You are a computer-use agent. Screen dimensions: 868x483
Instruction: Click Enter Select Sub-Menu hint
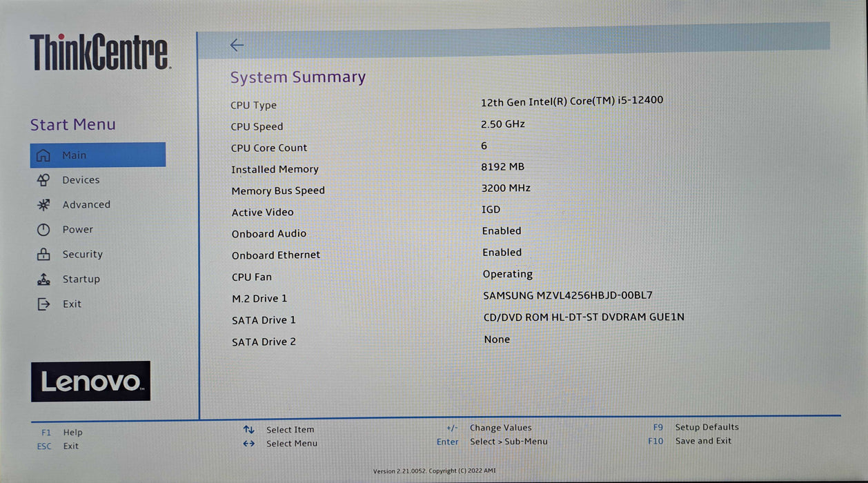coord(492,442)
